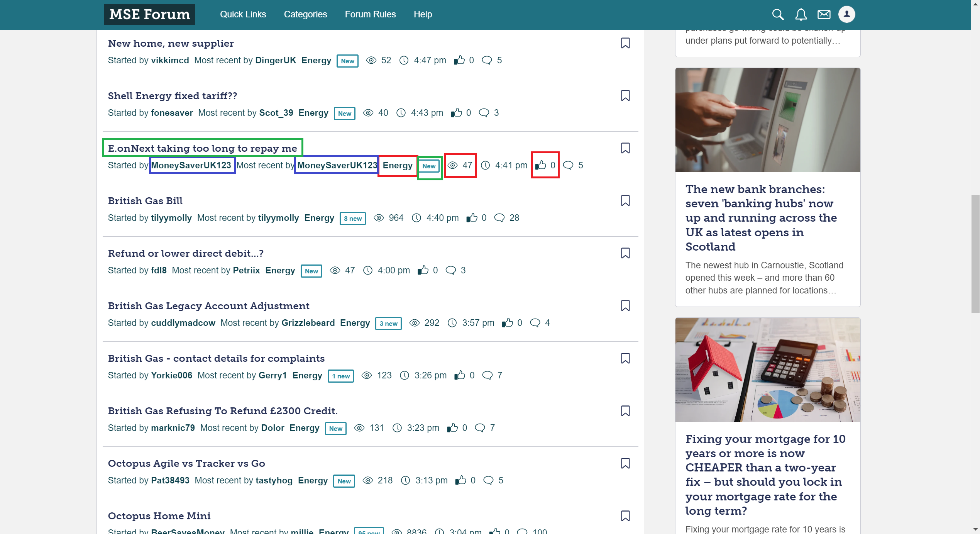The width and height of the screenshot is (980, 534).
Task: View marknic79's profile
Action: (x=173, y=428)
